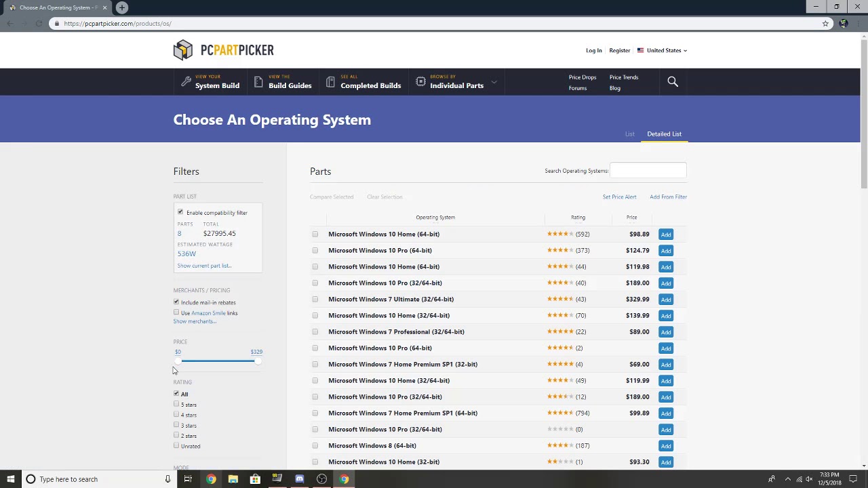Go to the Forums page
868x488 pixels.
click(578, 88)
